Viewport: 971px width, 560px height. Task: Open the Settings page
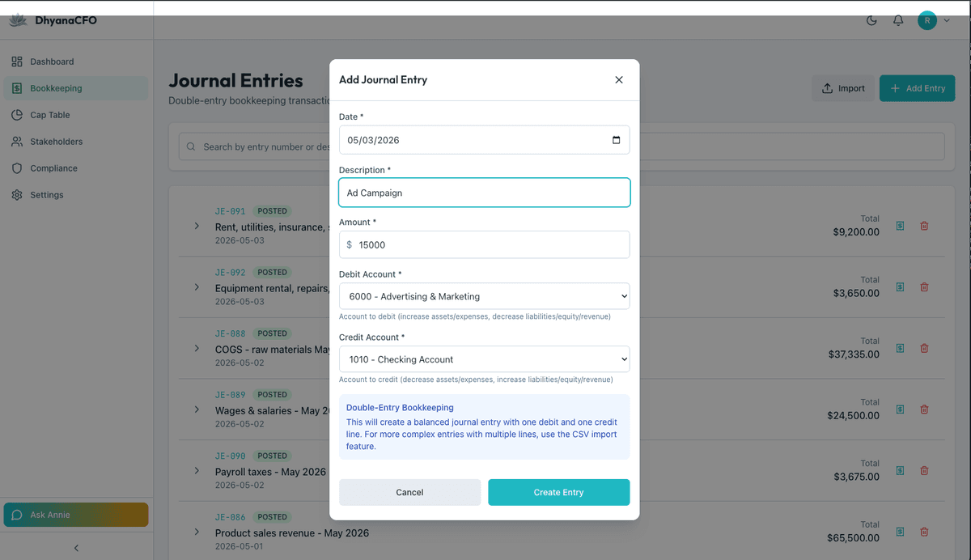click(76, 195)
